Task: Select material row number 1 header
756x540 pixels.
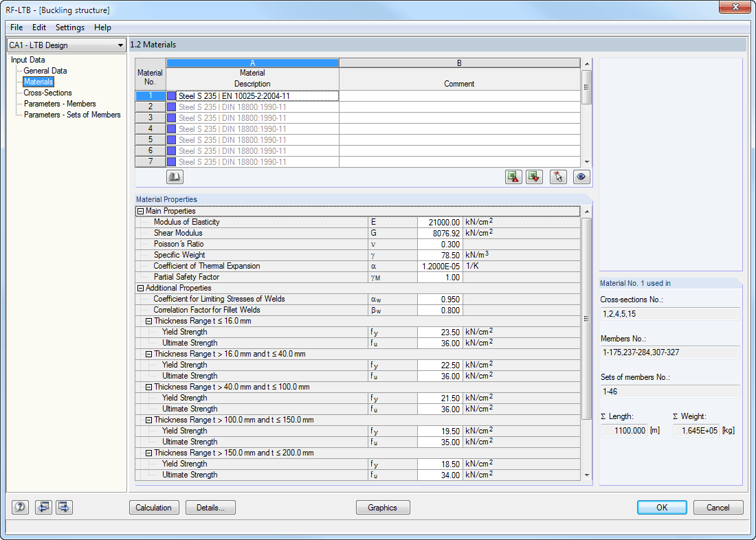Action: (151, 96)
